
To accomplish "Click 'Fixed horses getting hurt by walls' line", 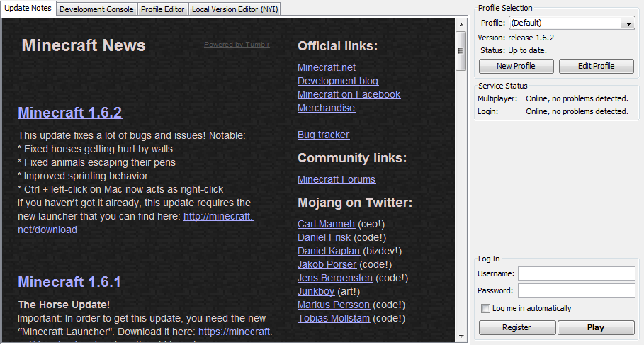I will 95,149.
